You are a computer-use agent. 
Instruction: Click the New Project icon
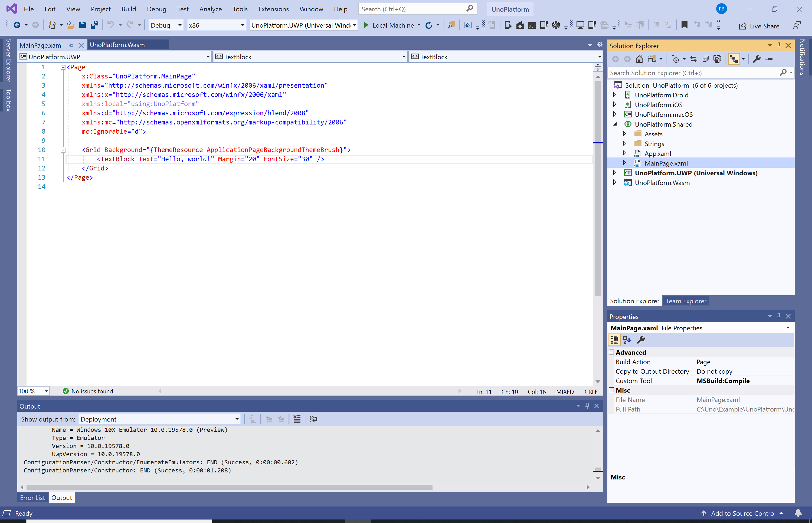tap(52, 25)
